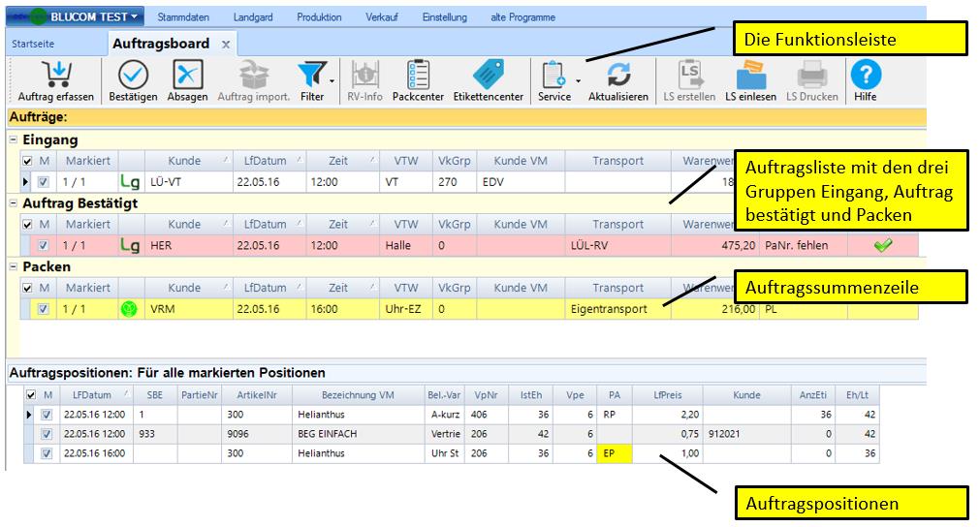Open the Packcenter clipboard icon
This screenshot has height=527, width=980.
417,77
